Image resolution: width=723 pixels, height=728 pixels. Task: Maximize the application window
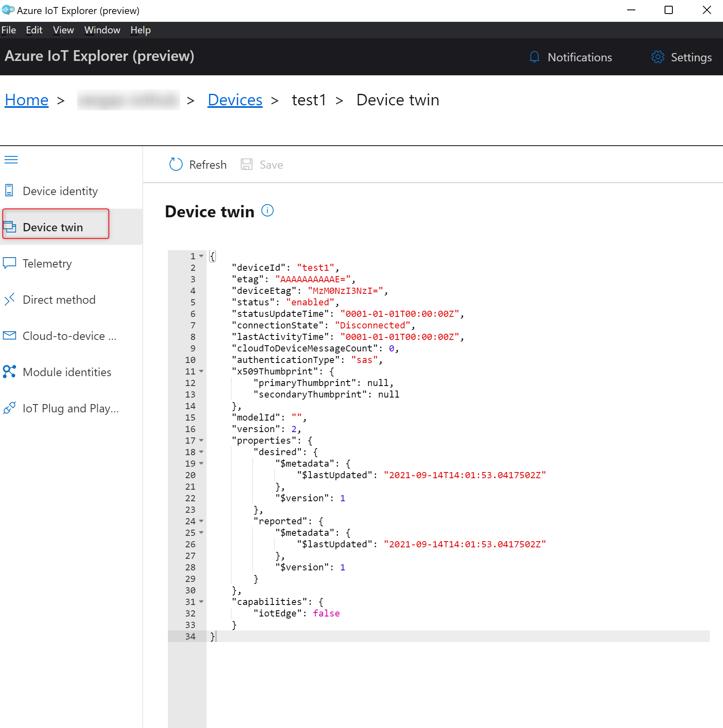tap(669, 10)
